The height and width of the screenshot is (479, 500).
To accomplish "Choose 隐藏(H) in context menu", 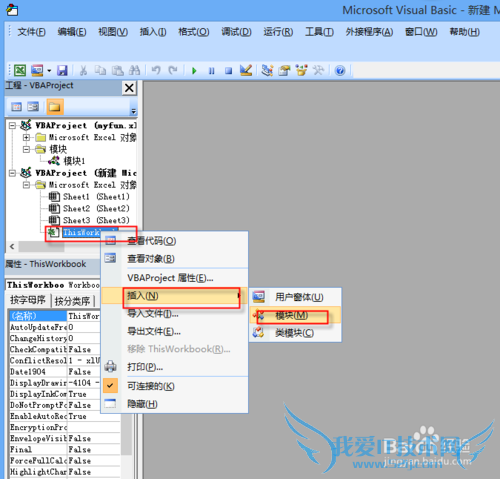I will point(175,404).
